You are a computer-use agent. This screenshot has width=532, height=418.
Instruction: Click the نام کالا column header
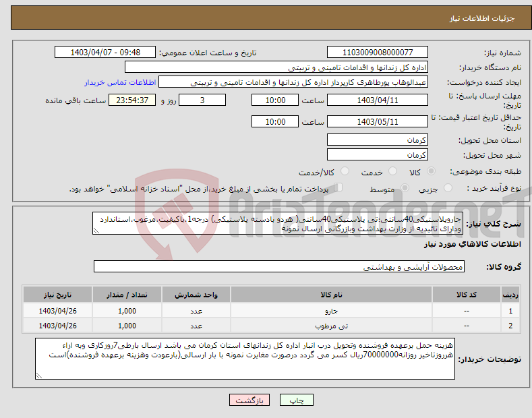coord(331,295)
